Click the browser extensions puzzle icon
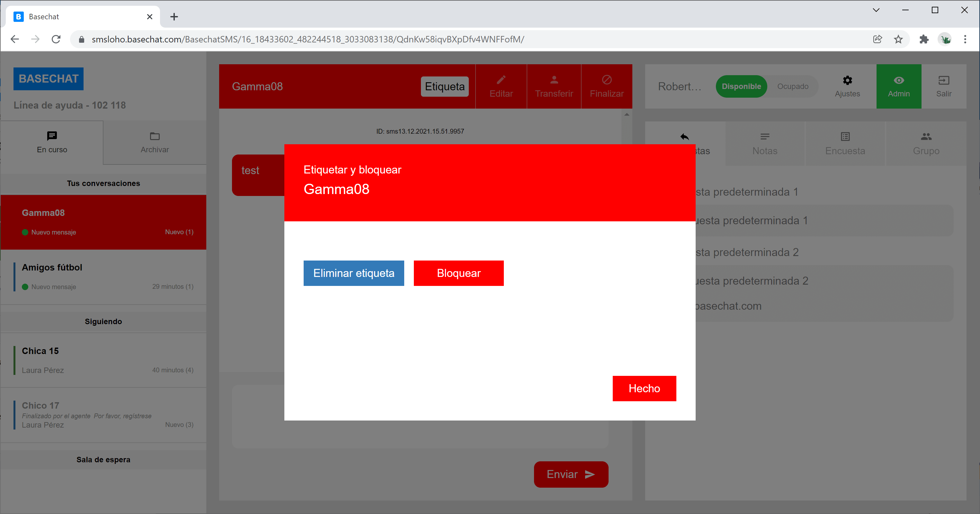 click(924, 39)
